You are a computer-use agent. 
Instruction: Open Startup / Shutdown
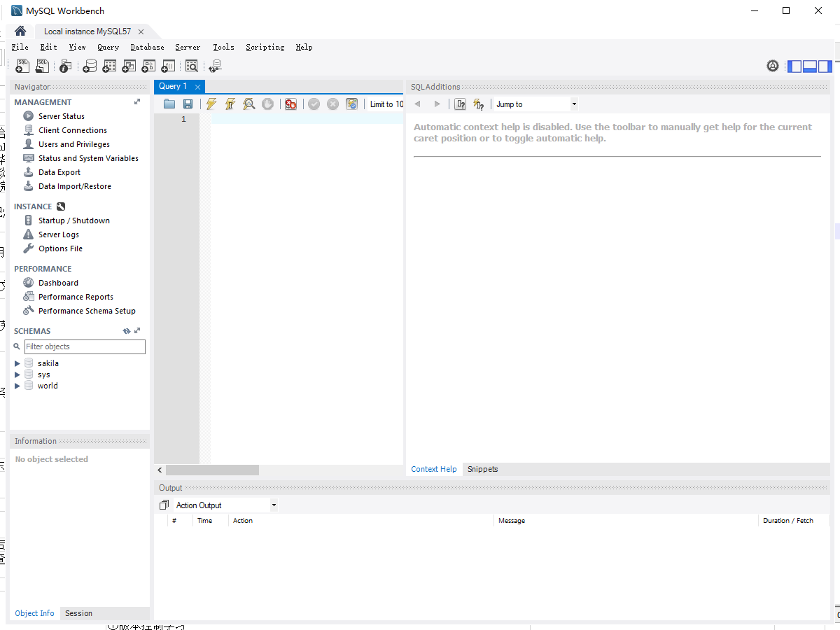[74, 220]
